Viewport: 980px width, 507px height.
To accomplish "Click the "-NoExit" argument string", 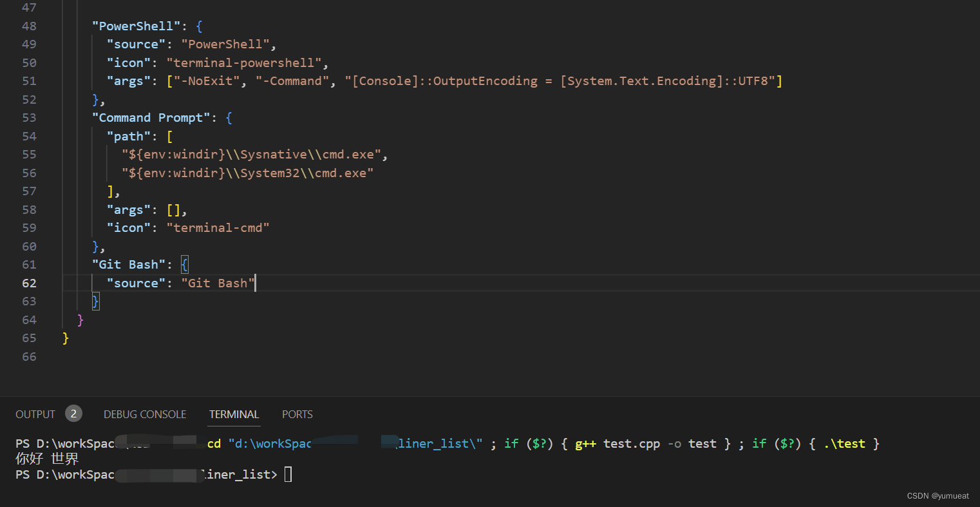I will pyautogui.click(x=207, y=81).
